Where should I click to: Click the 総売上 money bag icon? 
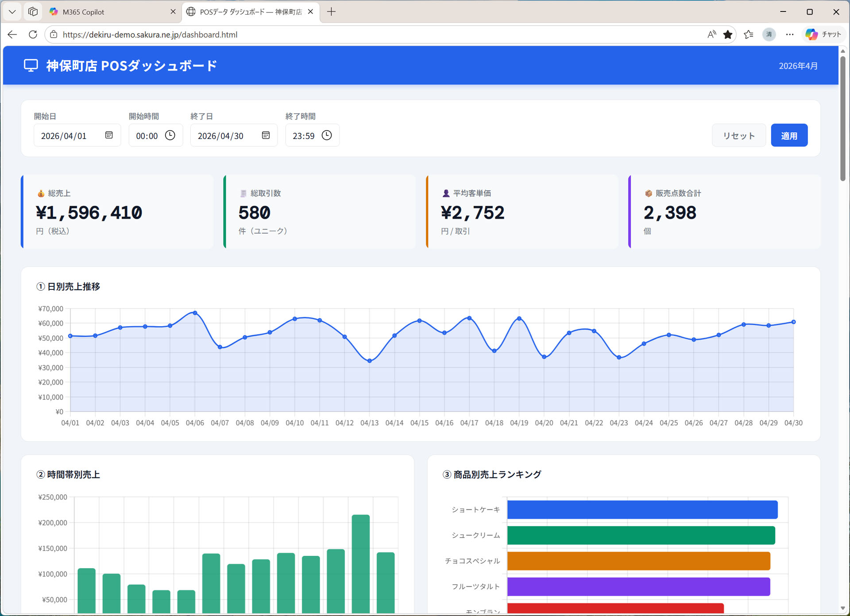click(x=41, y=193)
